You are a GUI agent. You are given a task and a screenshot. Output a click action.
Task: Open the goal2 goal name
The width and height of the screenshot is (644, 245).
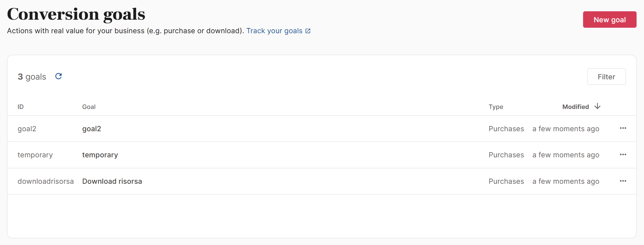tap(92, 129)
